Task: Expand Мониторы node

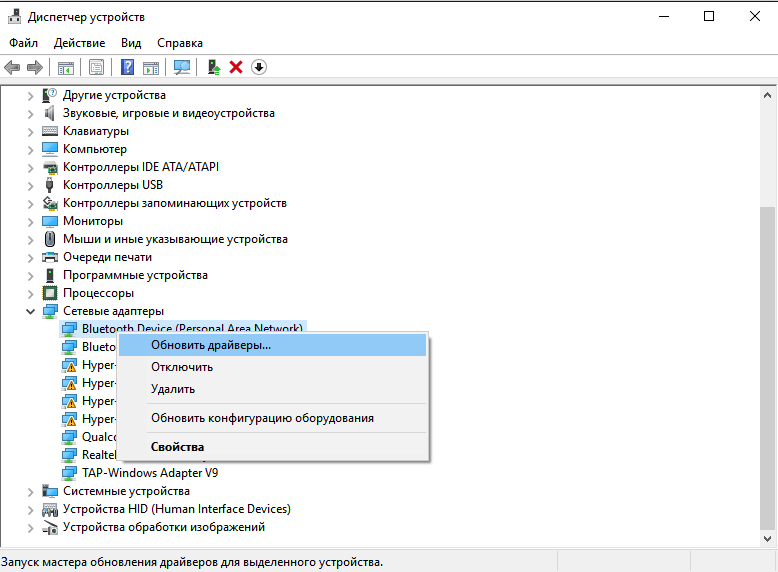Action: (x=31, y=221)
